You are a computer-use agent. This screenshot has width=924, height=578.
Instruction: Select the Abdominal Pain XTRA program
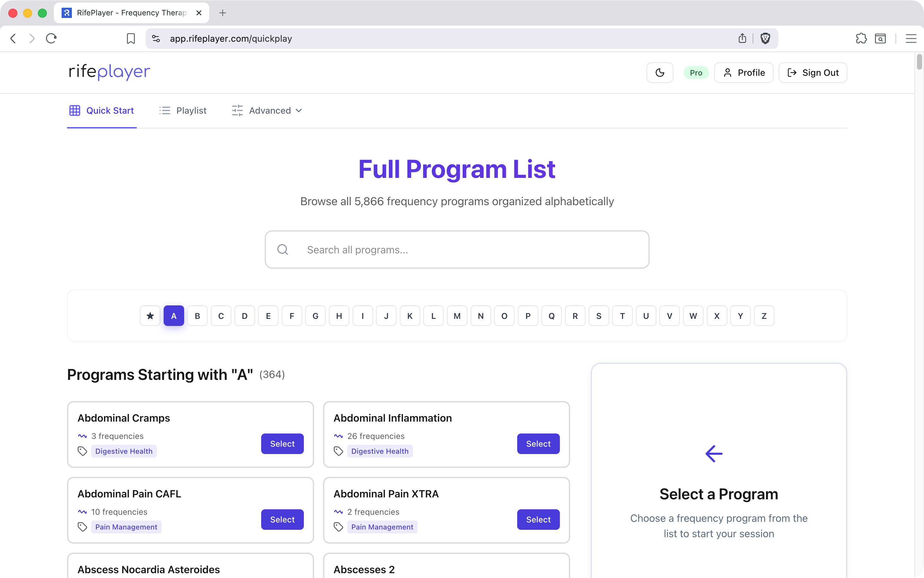[x=538, y=520]
